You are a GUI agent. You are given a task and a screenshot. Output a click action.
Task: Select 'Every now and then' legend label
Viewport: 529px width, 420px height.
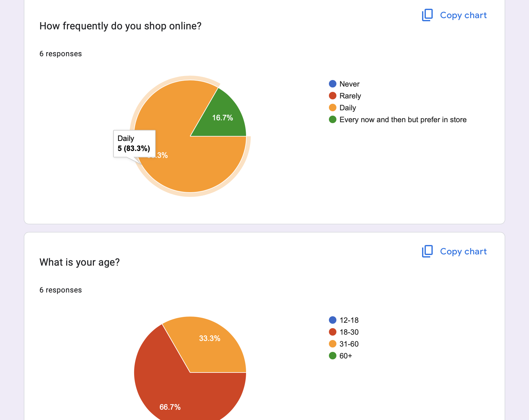[x=403, y=120]
